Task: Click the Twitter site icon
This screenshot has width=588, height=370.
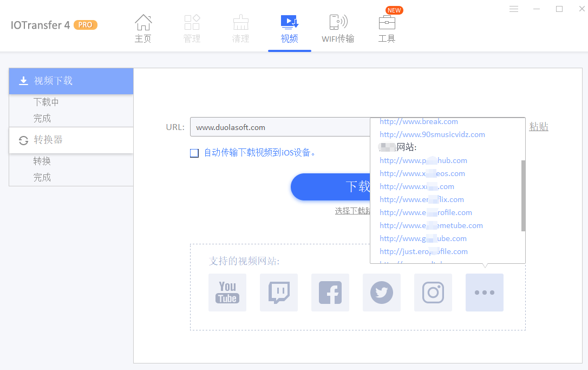Action: [381, 293]
